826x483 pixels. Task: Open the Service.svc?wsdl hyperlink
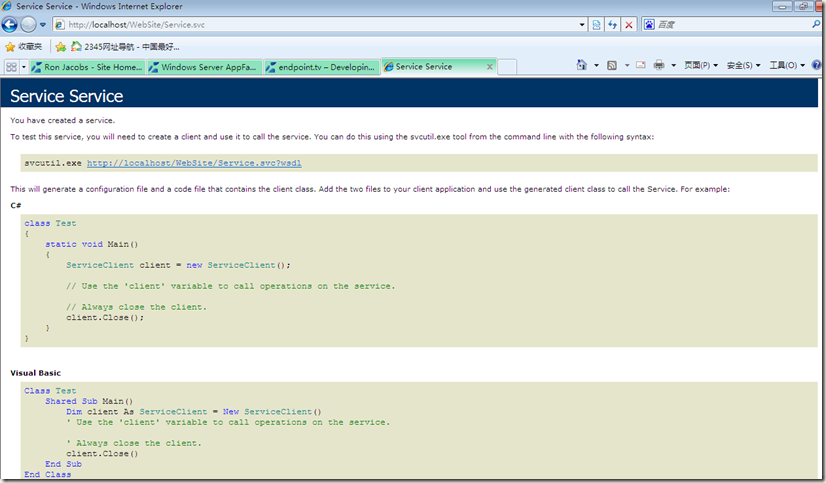click(x=193, y=162)
